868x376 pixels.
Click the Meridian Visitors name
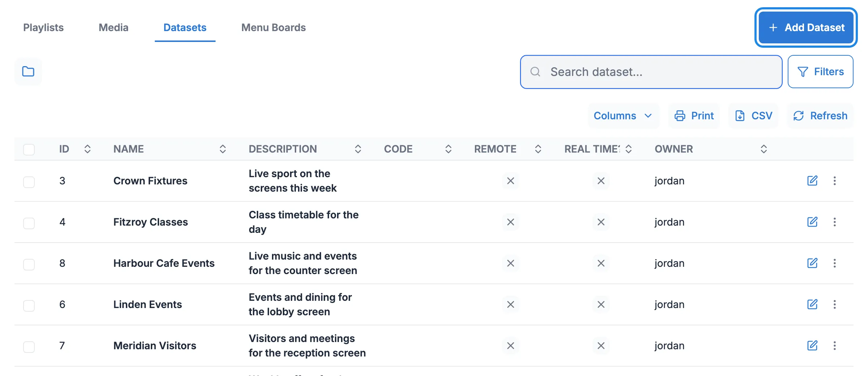(155, 346)
